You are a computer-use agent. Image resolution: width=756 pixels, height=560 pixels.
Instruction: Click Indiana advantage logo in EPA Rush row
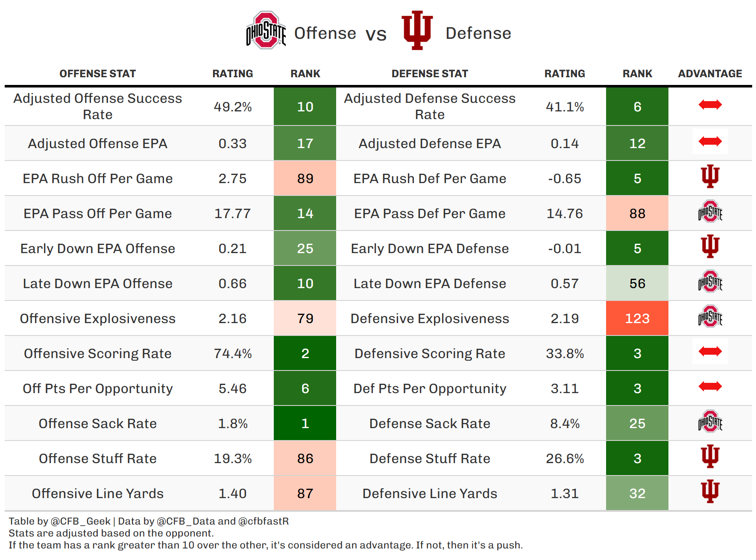tap(710, 176)
